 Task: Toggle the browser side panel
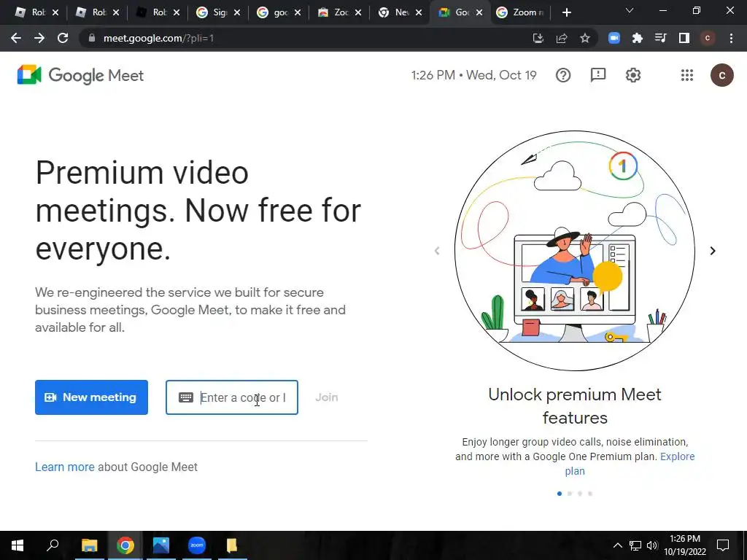point(684,38)
